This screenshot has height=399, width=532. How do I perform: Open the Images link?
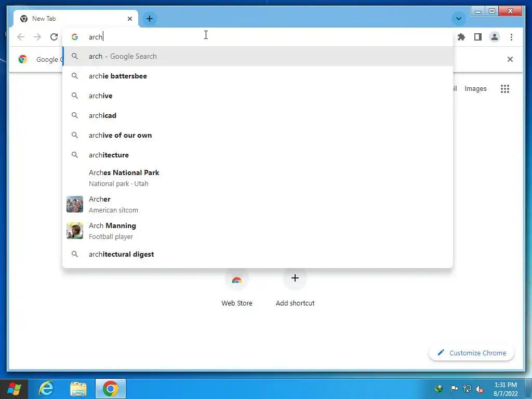pyautogui.click(x=475, y=88)
